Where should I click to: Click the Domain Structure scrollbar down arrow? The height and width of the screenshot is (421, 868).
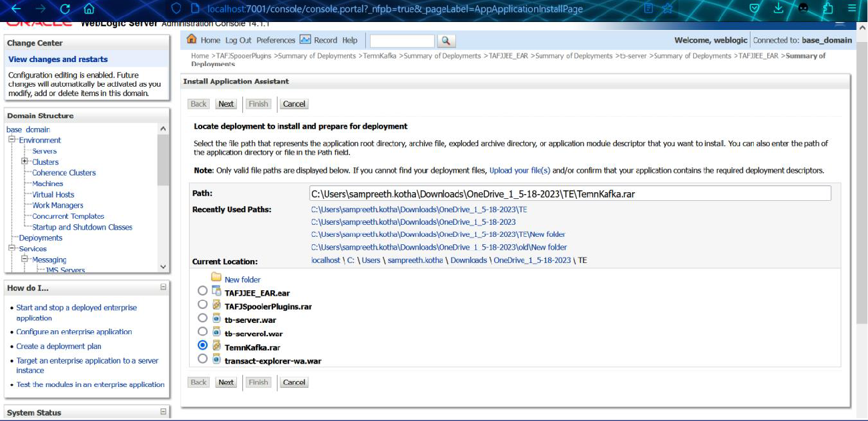pos(164,266)
